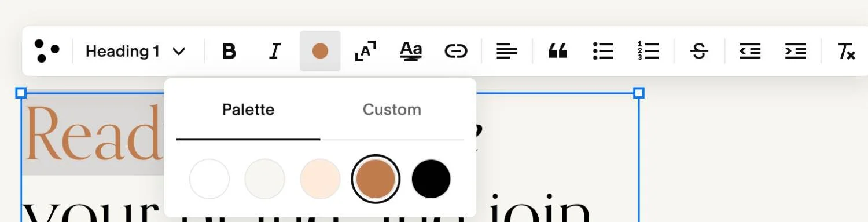
Task: Toggle italic formatting
Action: (x=275, y=51)
